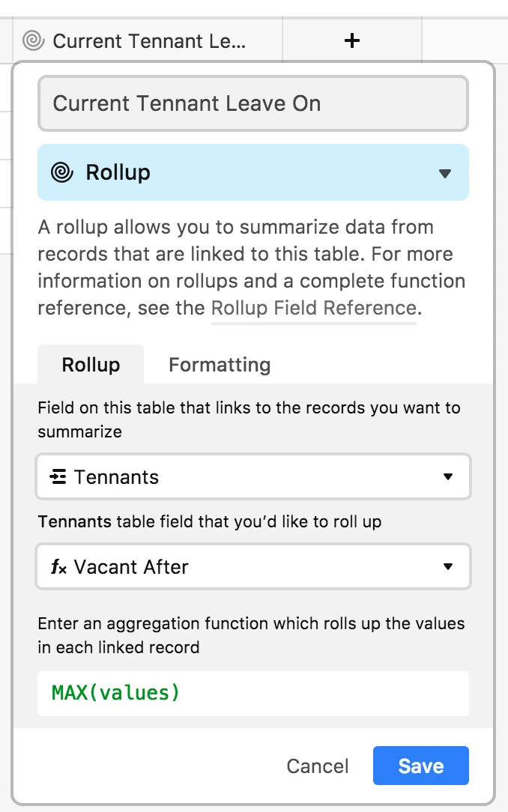
Task: Expand the Vacant After field dropdown
Action: pos(448,566)
